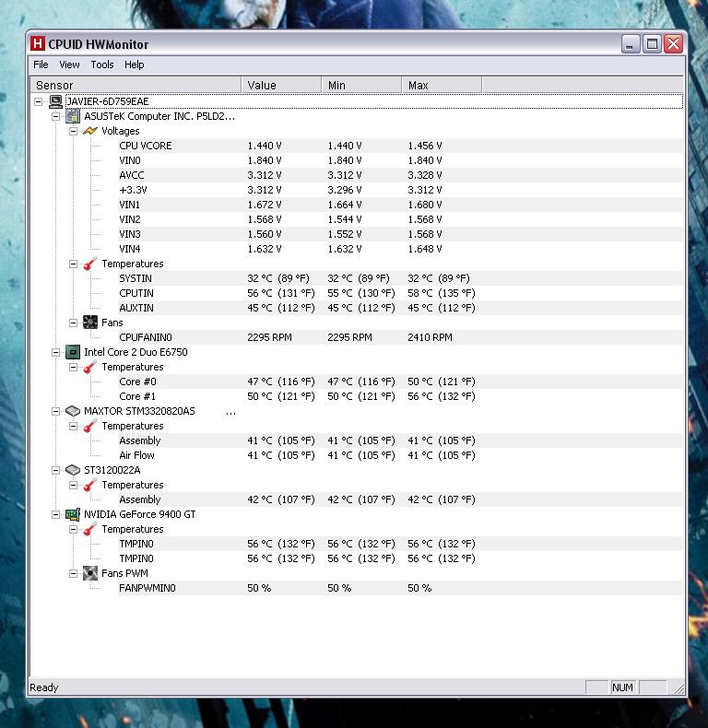Click the Fans PWM icon under NVIDIA
Screen dimensions: 708x728
tap(90, 573)
